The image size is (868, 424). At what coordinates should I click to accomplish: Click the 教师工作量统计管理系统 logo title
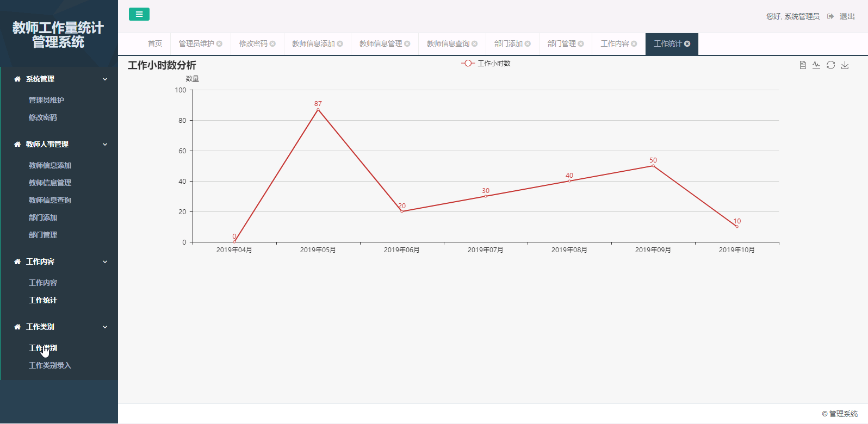point(58,35)
